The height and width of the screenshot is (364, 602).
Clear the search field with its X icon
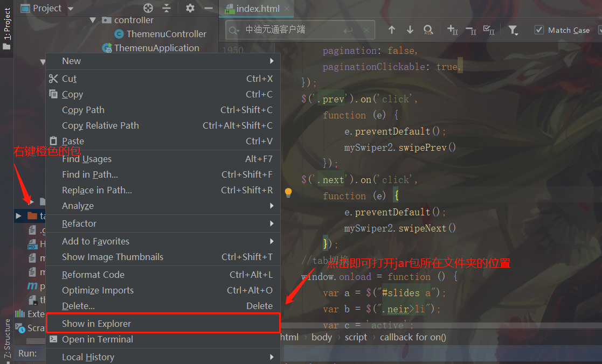pyautogui.click(x=366, y=30)
